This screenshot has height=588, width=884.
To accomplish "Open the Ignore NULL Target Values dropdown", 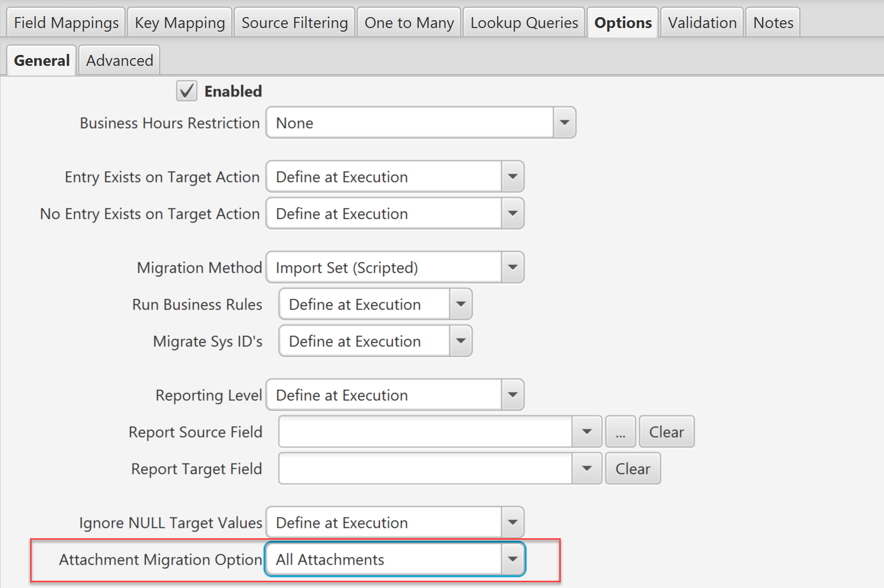I will click(512, 522).
